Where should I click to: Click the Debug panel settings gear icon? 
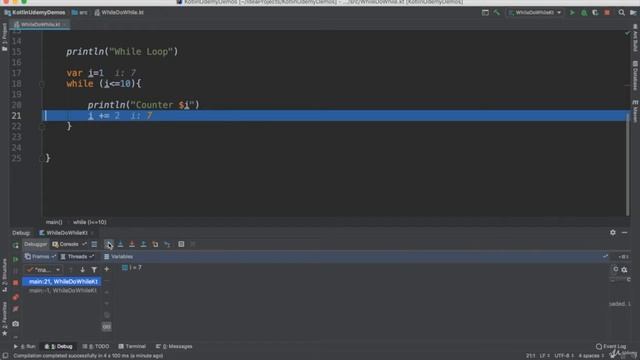click(x=613, y=232)
